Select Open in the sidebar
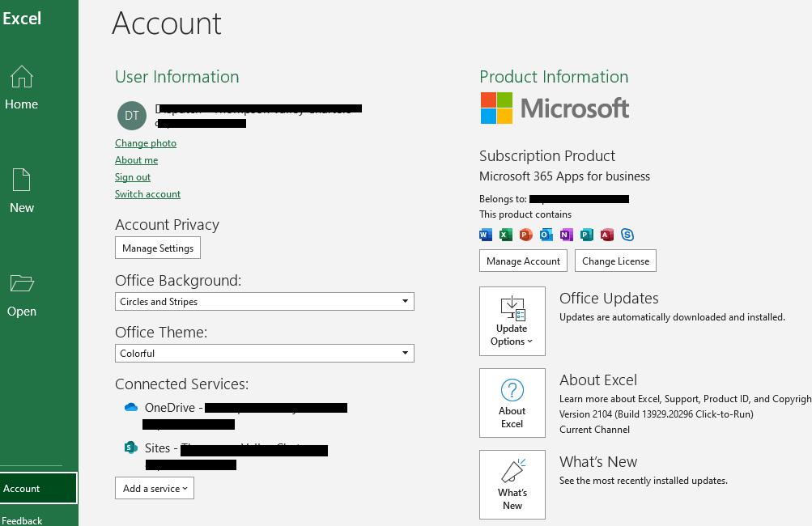This screenshot has width=812, height=526. (21, 295)
